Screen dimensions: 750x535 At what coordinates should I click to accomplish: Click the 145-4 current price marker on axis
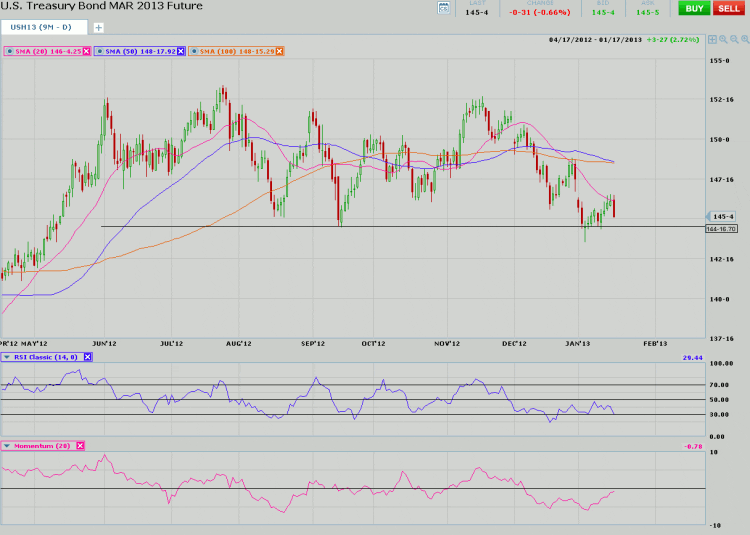click(x=724, y=216)
